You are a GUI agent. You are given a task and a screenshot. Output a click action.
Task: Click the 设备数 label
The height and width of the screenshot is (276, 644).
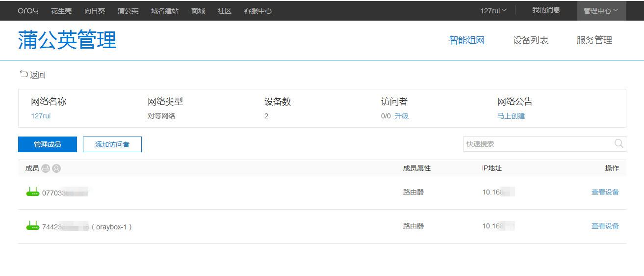(278, 102)
